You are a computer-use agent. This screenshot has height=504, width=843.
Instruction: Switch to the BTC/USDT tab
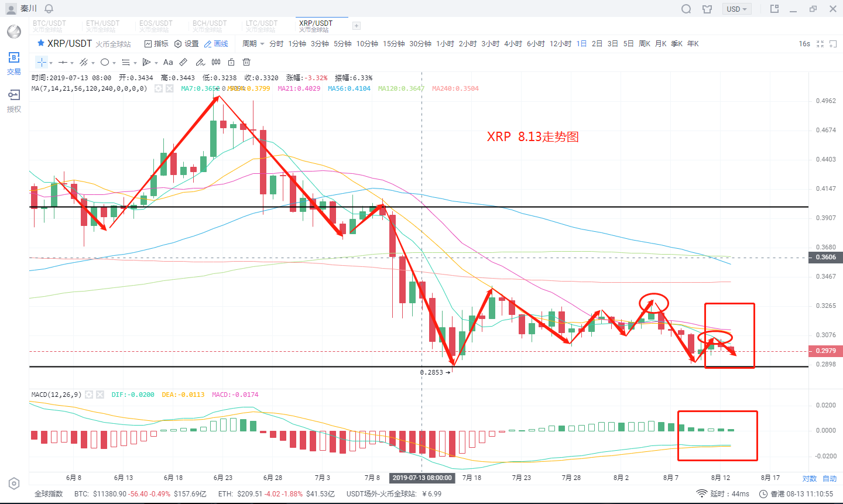point(49,26)
